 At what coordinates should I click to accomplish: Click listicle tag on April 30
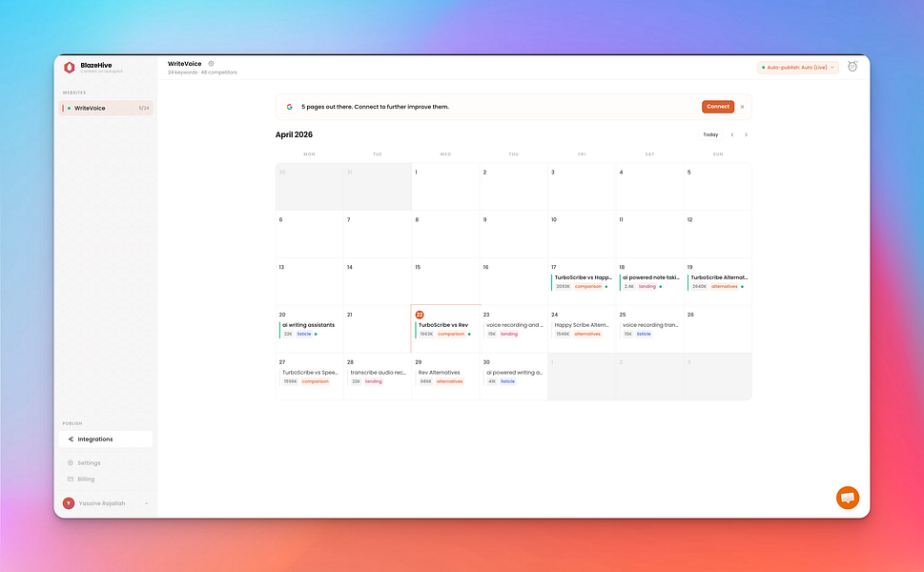point(507,381)
